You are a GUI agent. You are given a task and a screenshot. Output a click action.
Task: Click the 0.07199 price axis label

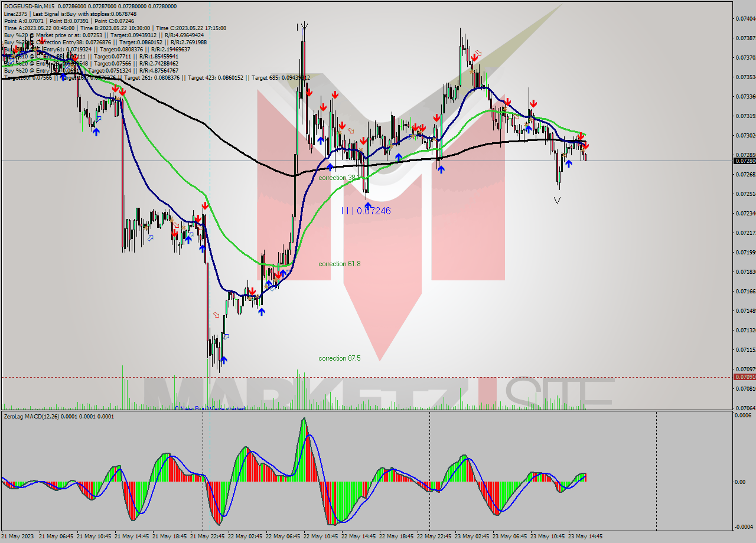[745, 252]
